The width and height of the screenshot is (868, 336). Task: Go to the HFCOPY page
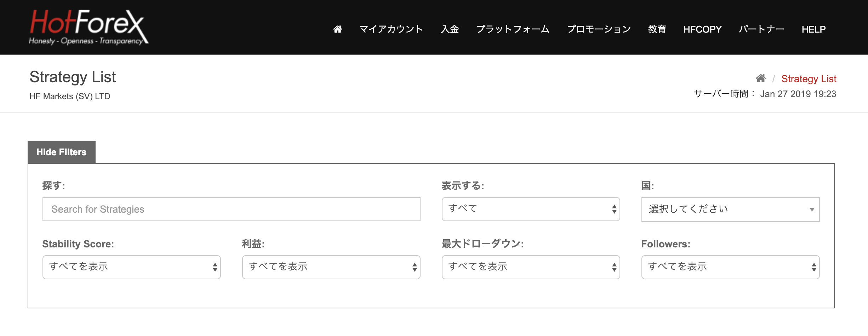702,29
